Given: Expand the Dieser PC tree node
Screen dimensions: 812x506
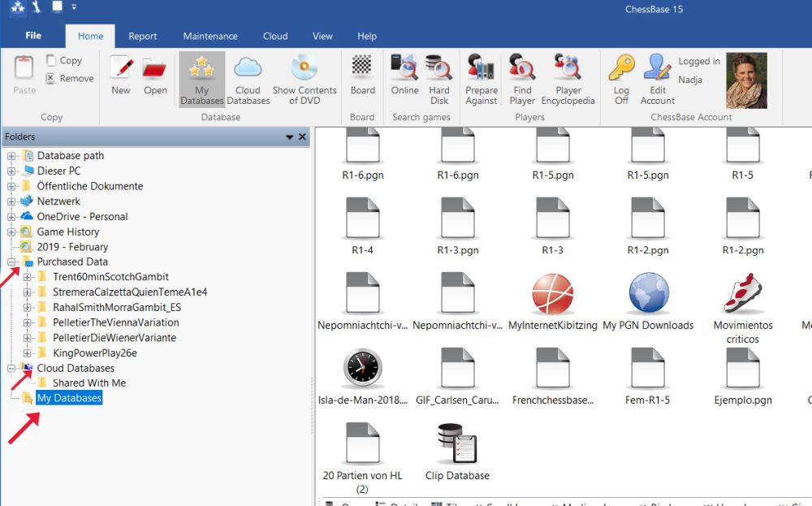Looking at the screenshot, I should tap(11, 171).
